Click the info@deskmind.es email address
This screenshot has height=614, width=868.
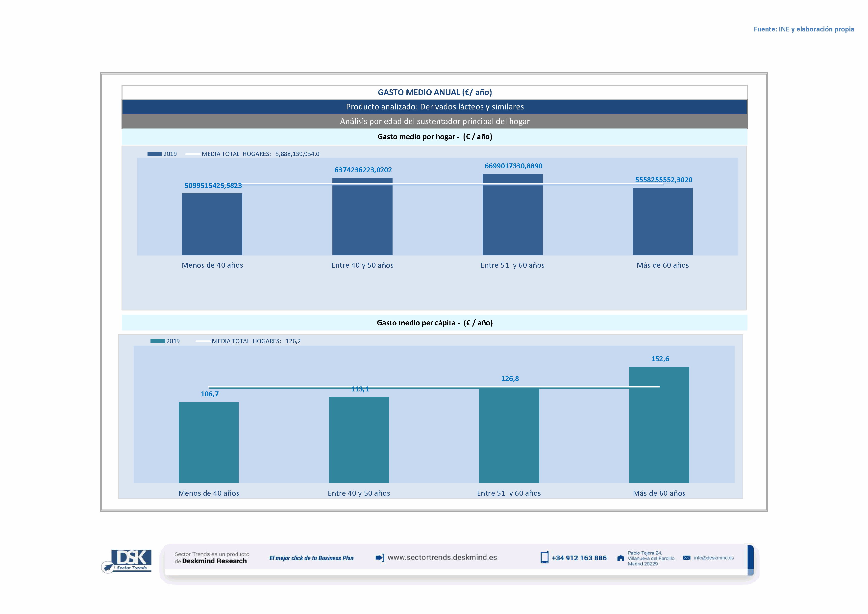pos(713,558)
